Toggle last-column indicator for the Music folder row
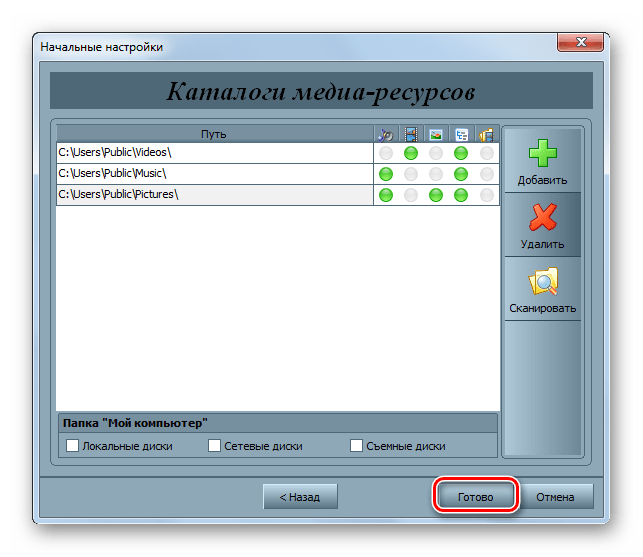643x557 pixels. (487, 174)
